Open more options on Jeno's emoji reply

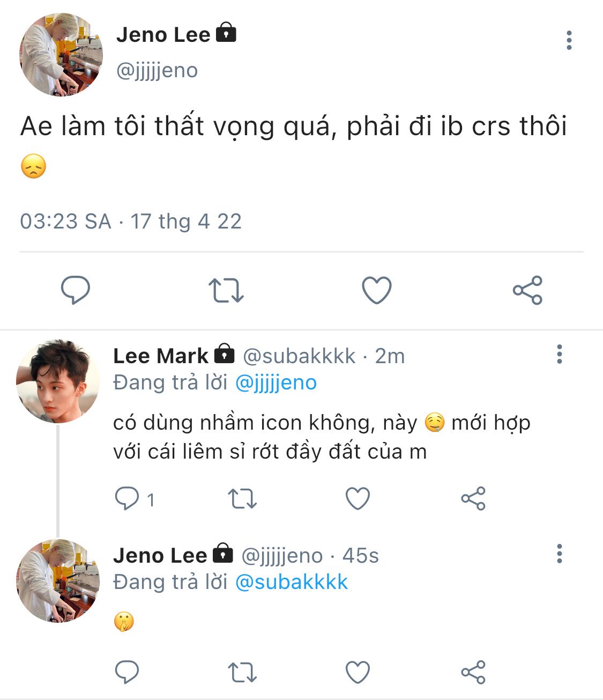(x=559, y=554)
